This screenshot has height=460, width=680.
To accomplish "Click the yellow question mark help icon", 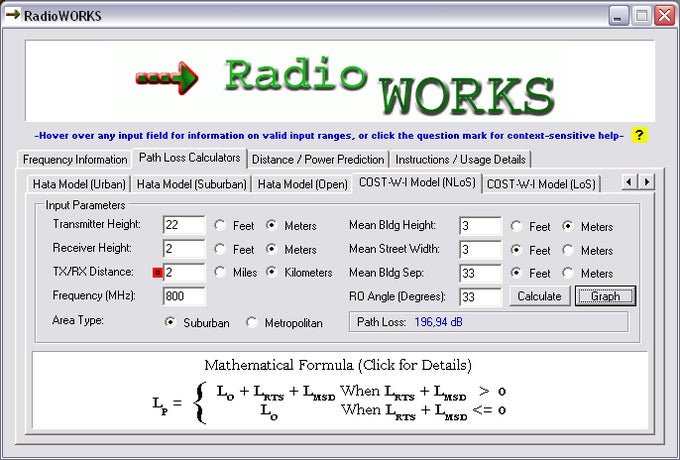I will point(639,135).
